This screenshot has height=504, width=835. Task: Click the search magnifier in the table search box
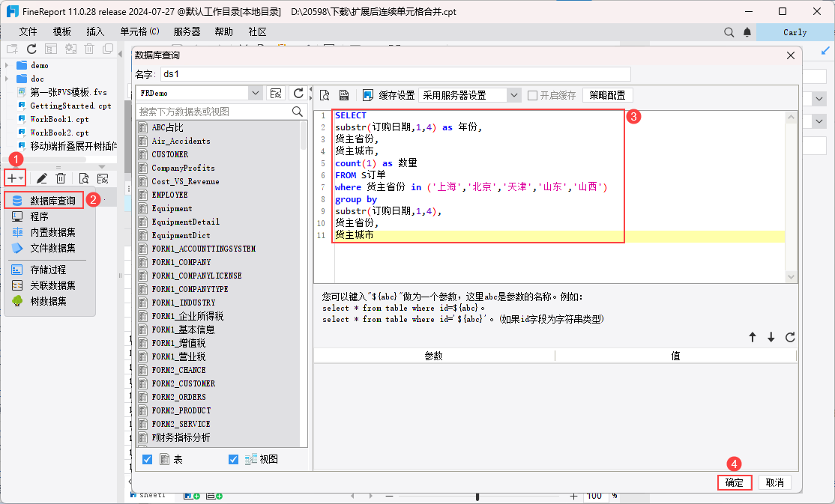[297, 112]
